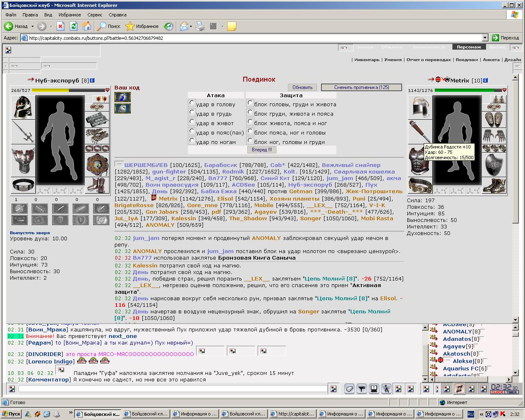Switch to the Персонаж tab
The width and height of the screenshot is (525, 420).
pyautogui.click(x=469, y=47)
